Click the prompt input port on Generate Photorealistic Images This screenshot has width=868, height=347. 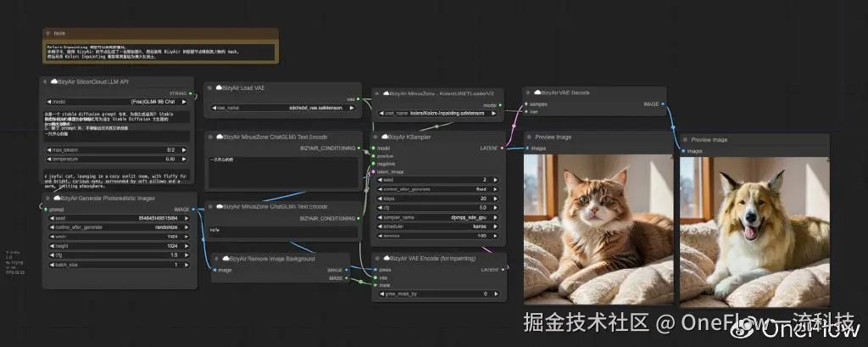(46, 210)
